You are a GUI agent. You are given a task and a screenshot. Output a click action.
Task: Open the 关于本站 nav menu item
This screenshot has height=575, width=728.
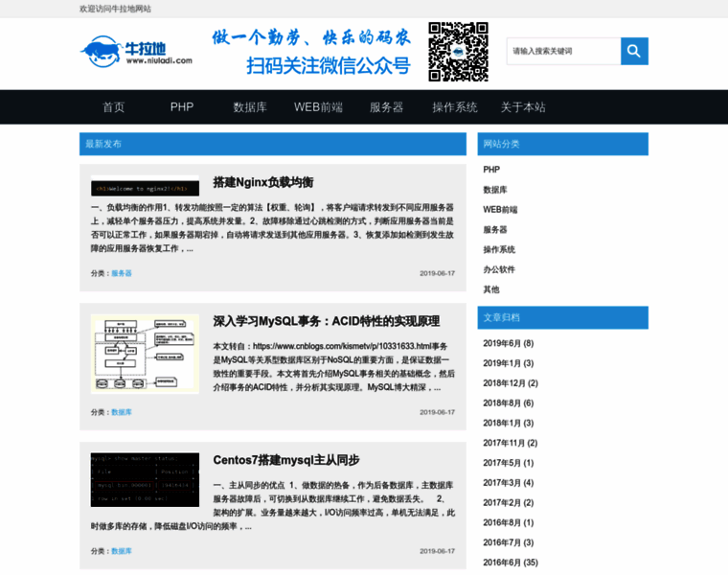523,107
